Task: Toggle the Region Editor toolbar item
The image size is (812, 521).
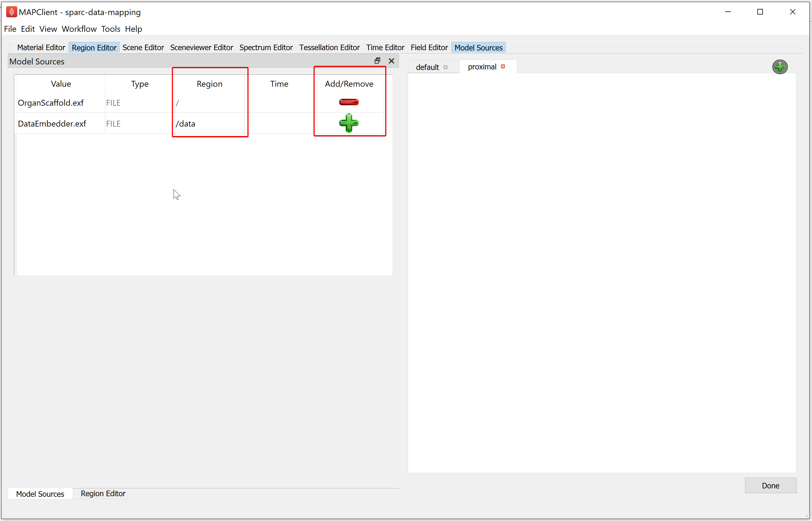Action: 94,47
